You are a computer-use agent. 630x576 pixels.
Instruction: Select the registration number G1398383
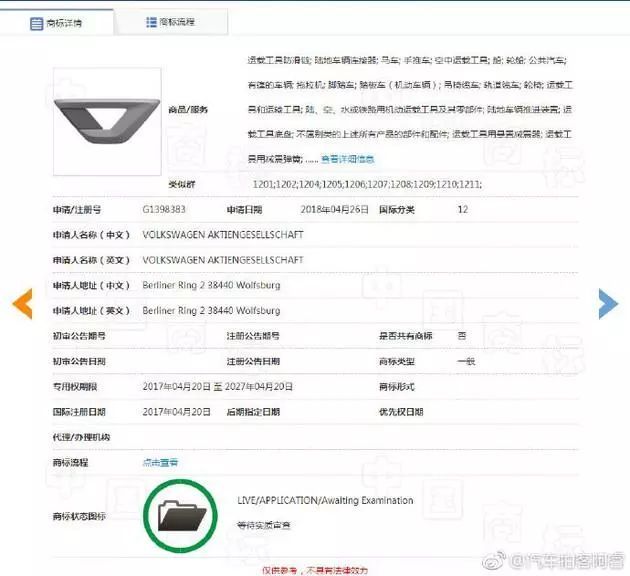point(164,209)
